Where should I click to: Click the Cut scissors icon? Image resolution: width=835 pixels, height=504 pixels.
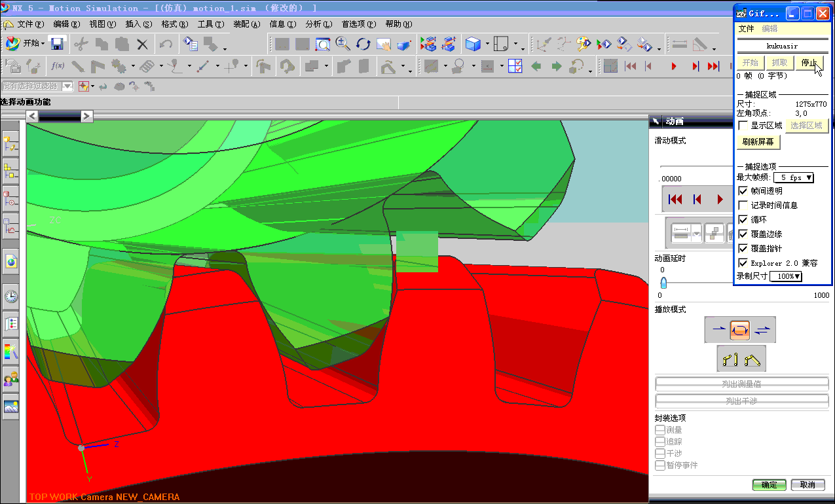[81, 44]
